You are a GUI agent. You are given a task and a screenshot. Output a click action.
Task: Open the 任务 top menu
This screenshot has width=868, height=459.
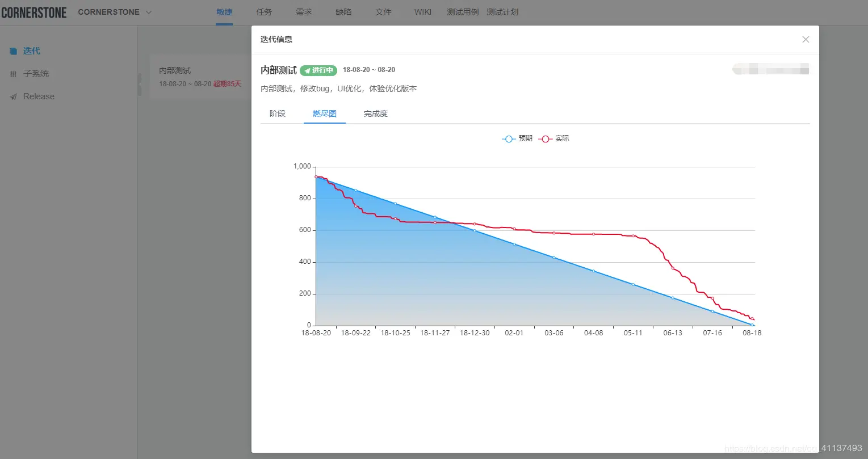click(x=264, y=12)
